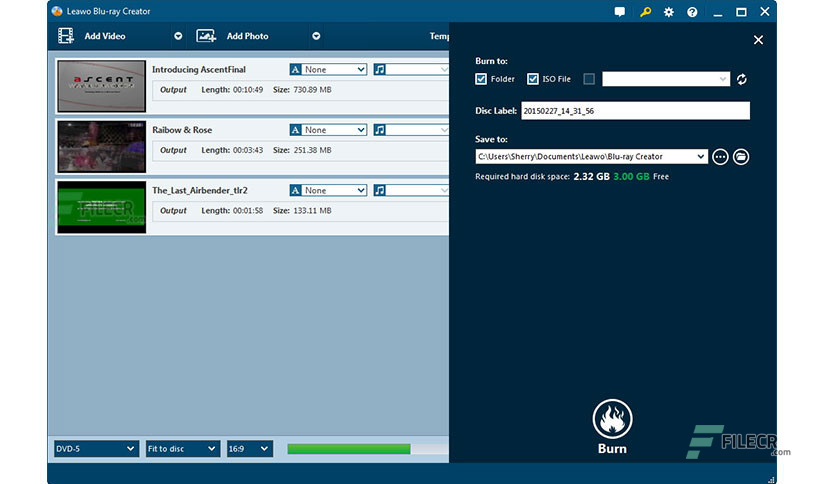Close the burn settings panel
Viewport: 836px width, 484px height.
point(758,40)
